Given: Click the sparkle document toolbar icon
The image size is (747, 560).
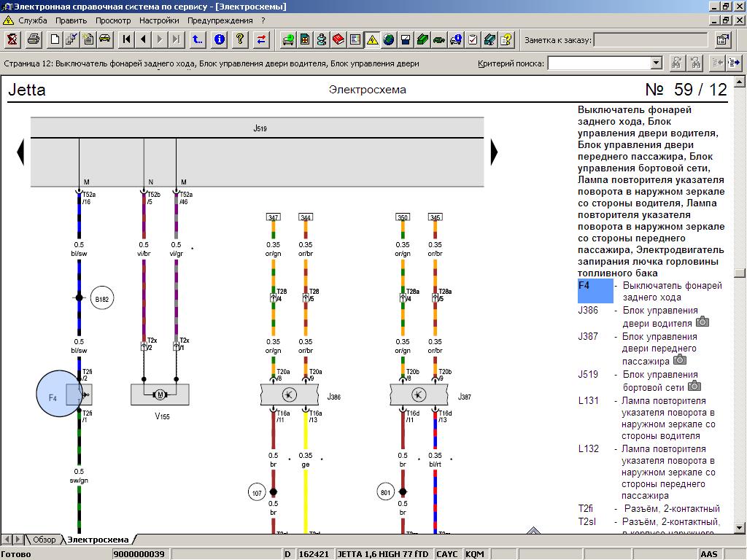Looking at the screenshot, I should pyautogui.click(x=88, y=39).
